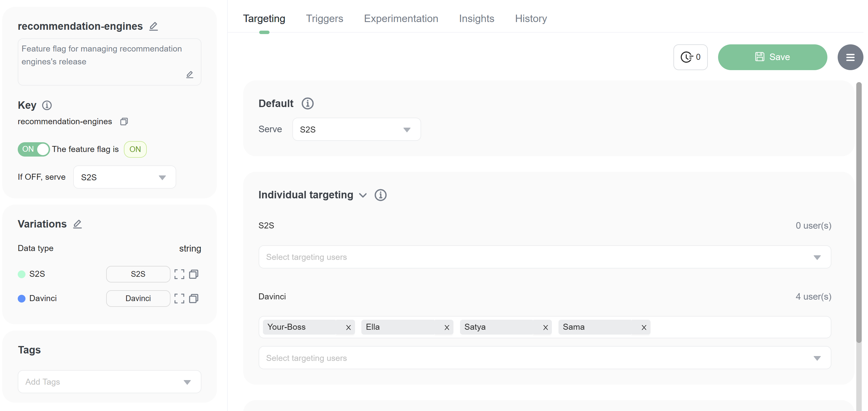Toggle the feature flag ON switch
The image size is (868, 411).
click(34, 149)
